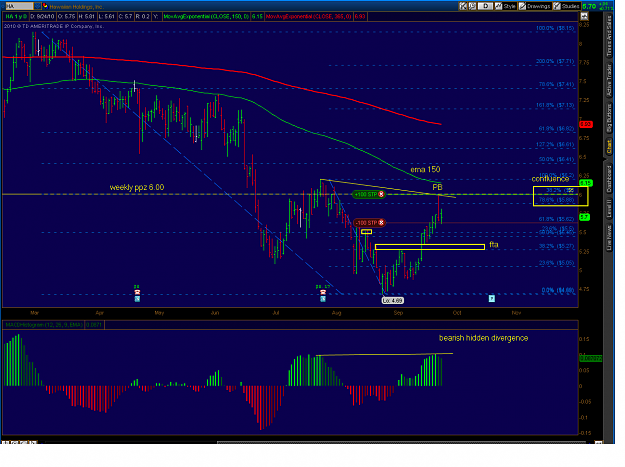Click the second toolbar icon left of D
The image size is (625, 467).
point(472,6)
